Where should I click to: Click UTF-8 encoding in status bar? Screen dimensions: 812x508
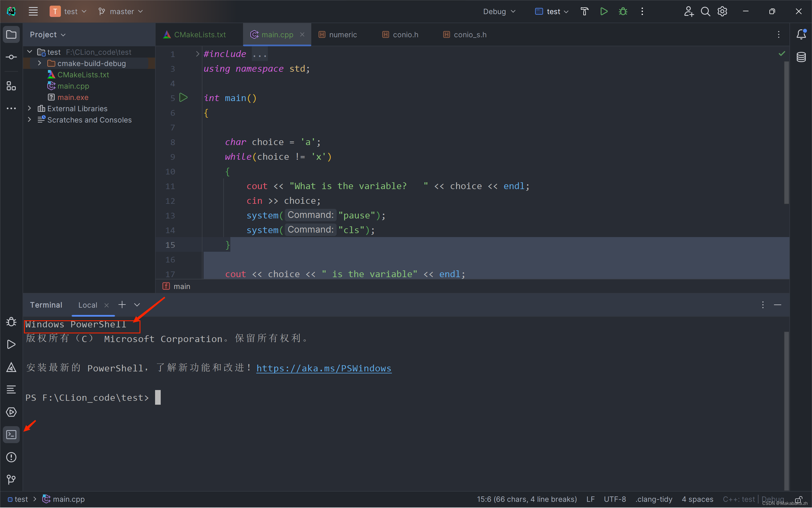pos(615,499)
